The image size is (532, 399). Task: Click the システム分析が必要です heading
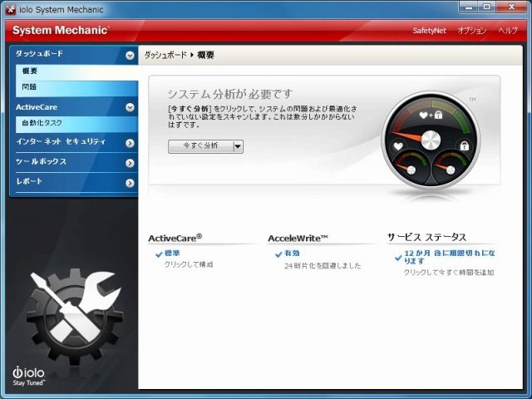tap(230, 94)
